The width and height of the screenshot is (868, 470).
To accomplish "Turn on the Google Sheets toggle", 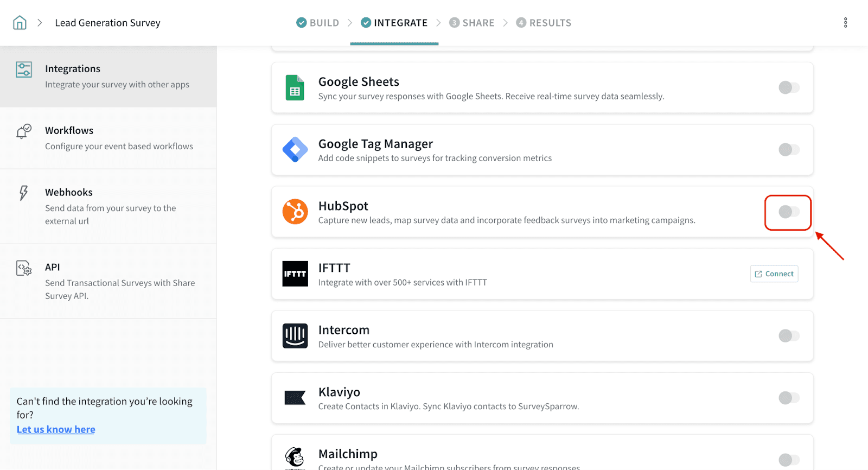I will click(789, 87).
